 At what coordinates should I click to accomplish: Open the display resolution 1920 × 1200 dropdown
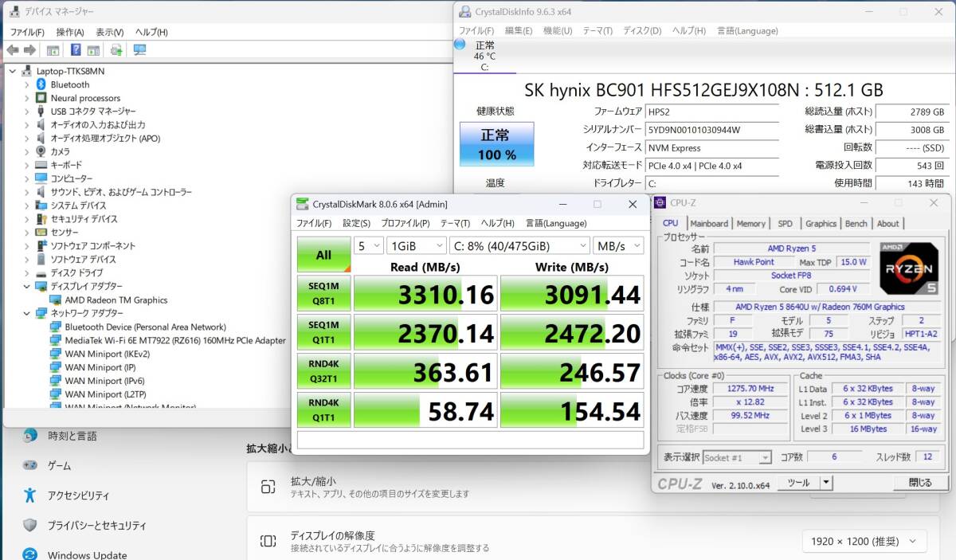pos(864,541)
